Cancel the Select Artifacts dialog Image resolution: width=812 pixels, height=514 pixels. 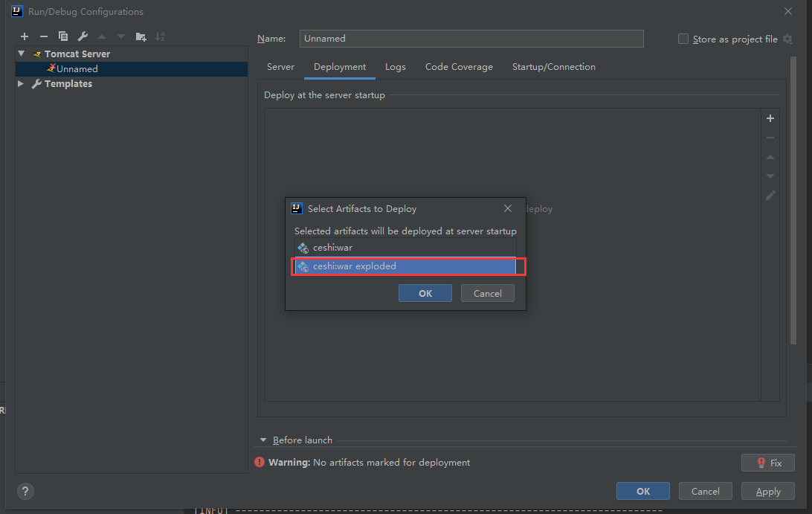487,293
